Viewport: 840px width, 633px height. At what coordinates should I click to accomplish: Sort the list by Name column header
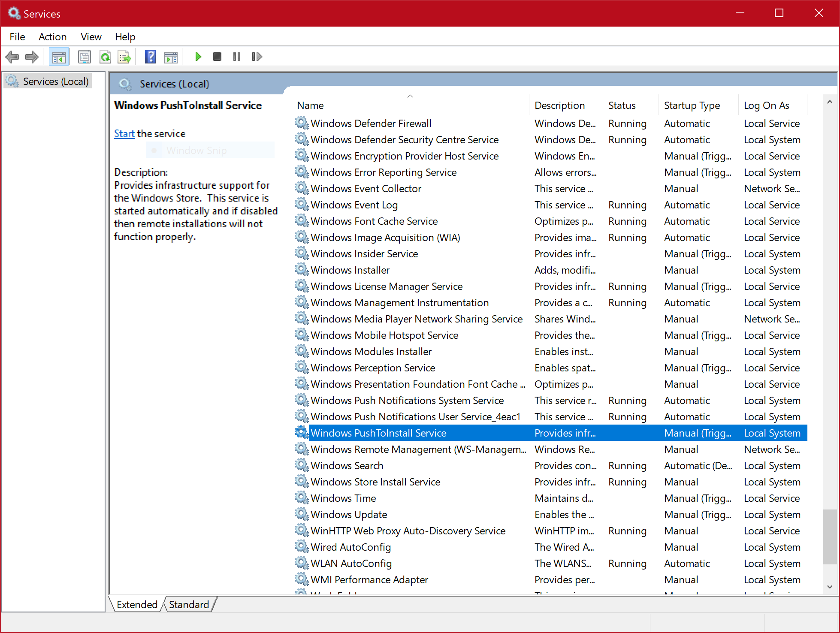pyautogui.click(x=411, y=105)
